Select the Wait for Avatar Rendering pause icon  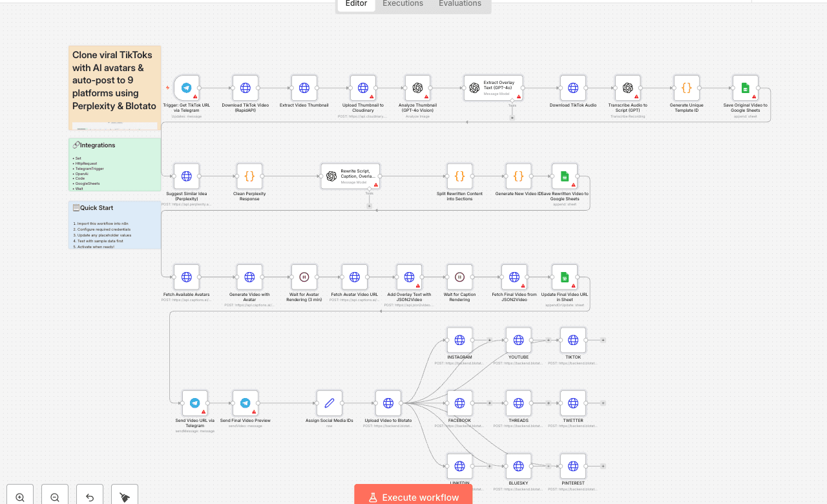tap(303, 277)
